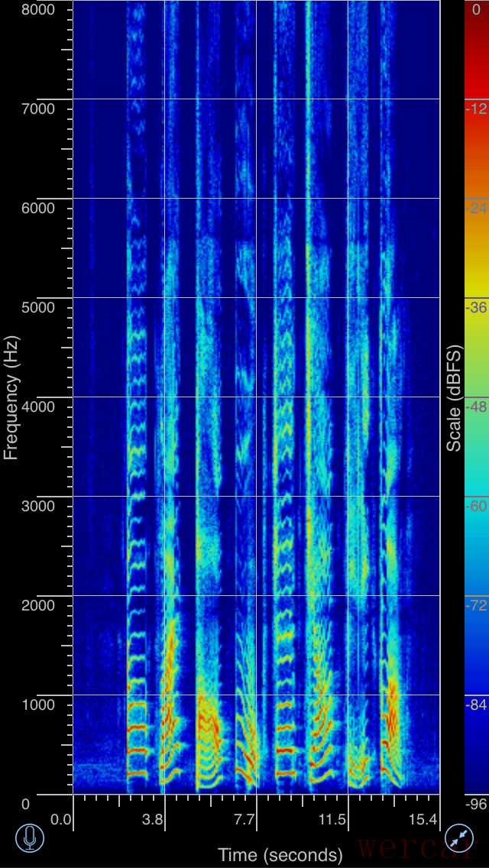The width and height of the screenshot is (489, 868).
Task: Tap the microphone record icon
Action: 30,838
